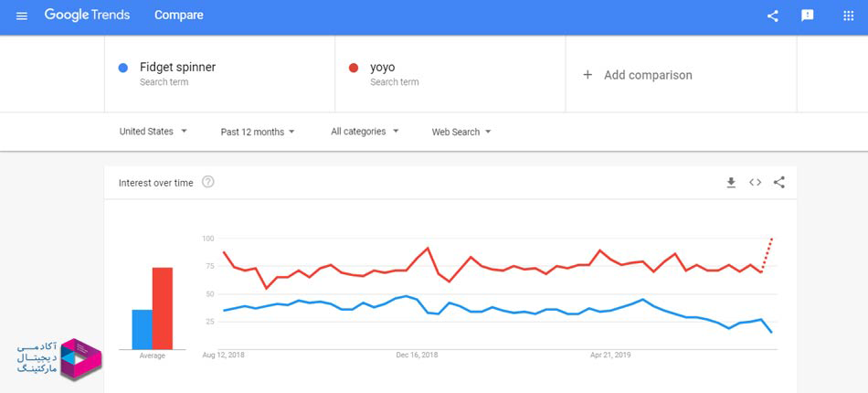Edit the Fidget spinner search term
The image size is (868, 393).
[x=177, y=67]
